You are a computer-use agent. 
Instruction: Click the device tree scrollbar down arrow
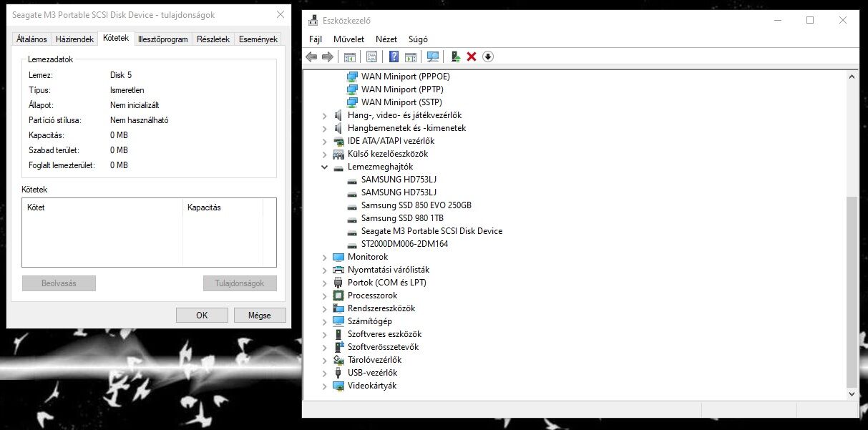[x=852, y=393]
